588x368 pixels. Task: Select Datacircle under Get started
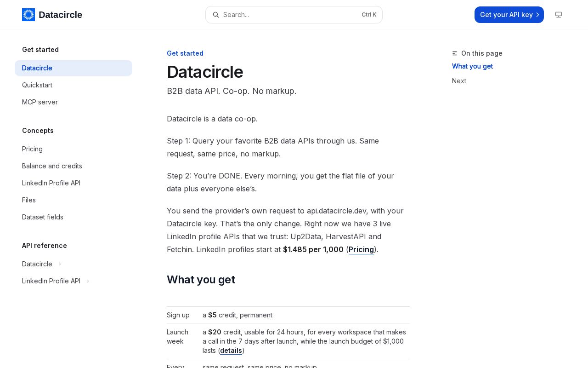[73, 68]
